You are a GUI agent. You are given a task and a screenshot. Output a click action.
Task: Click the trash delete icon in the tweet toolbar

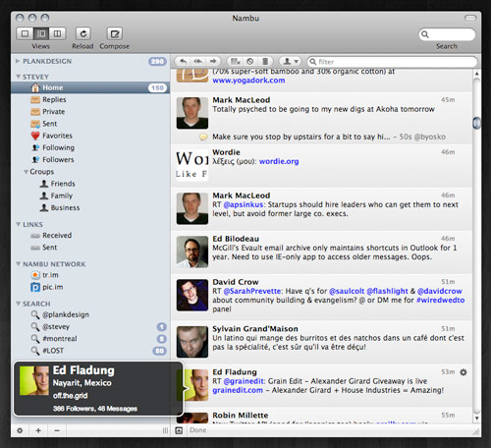(265, 61)
